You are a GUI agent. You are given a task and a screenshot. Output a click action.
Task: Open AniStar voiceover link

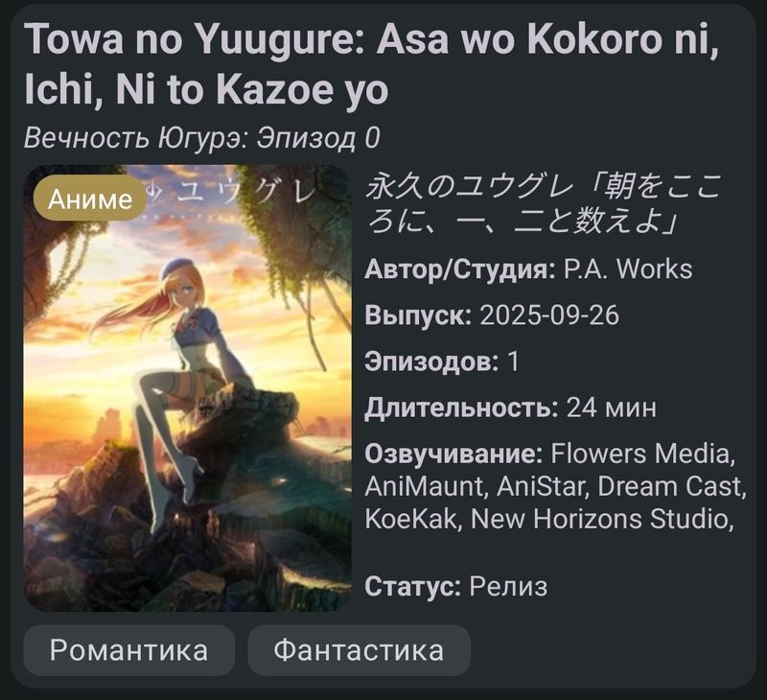click(x=543, y=486)
